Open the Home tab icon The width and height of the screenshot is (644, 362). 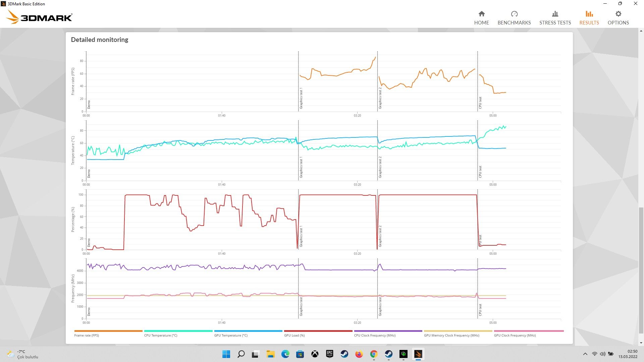point(481,14)
